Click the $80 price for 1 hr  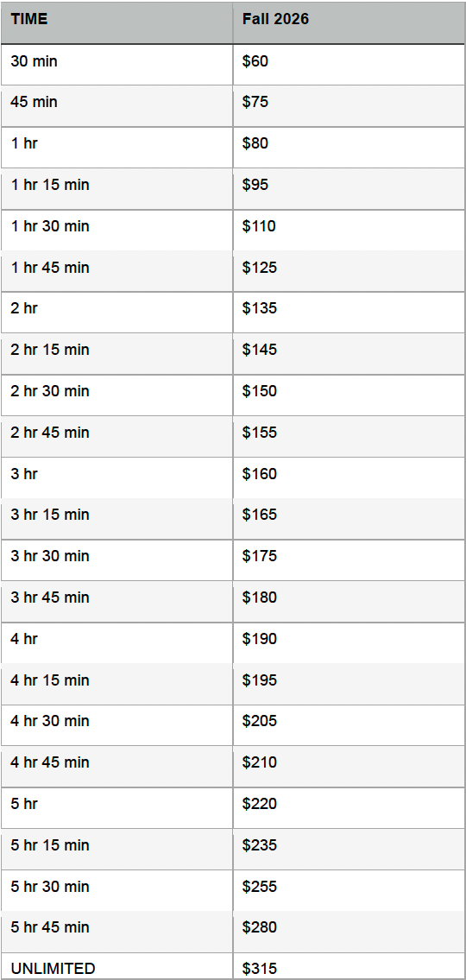(349, 147)
